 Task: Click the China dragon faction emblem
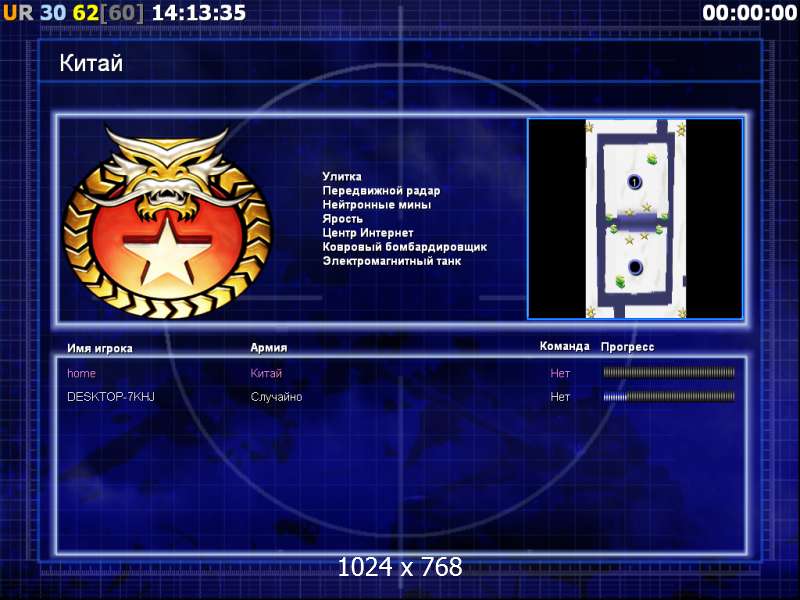pyautogui.click(x=168, y=222)
